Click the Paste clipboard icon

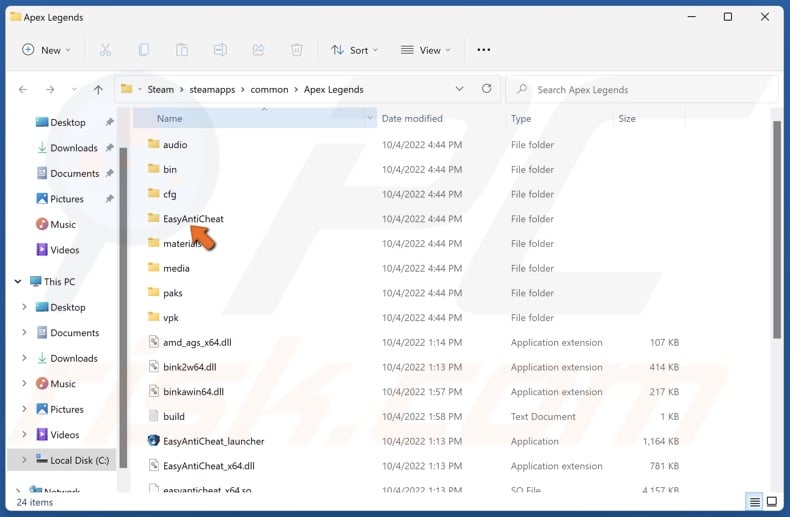coord(182,50)
